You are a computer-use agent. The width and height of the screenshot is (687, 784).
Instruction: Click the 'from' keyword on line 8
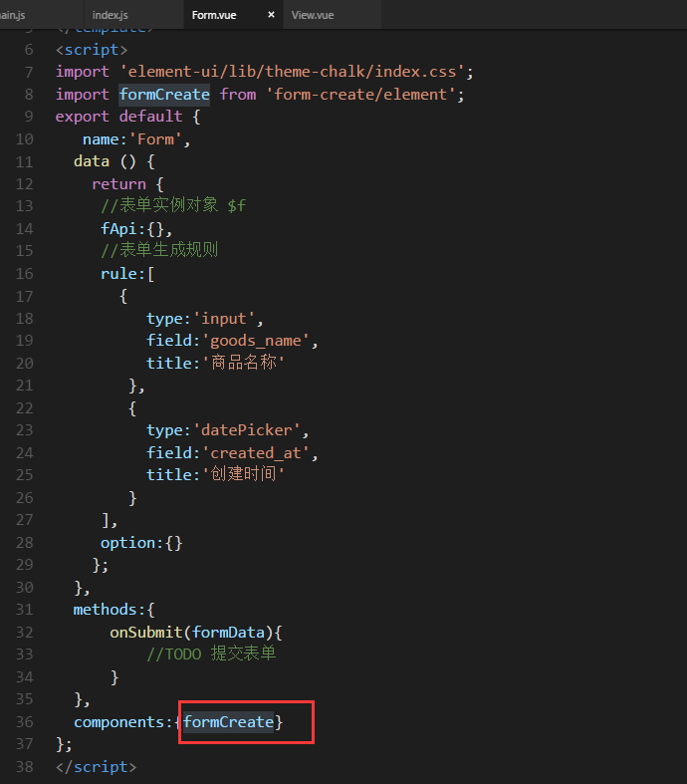click(x=238, y=95)
